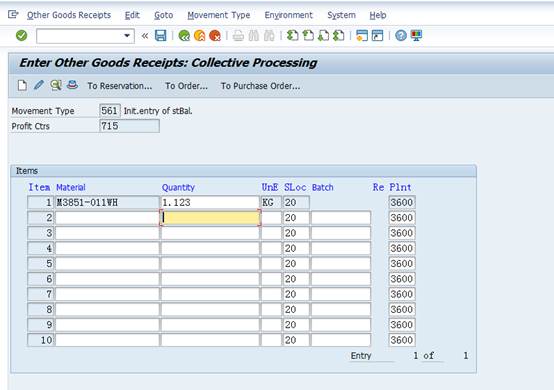Screen dimensions: 554x390
Task: Click the Material column header
Action: (x=71, y=187)
